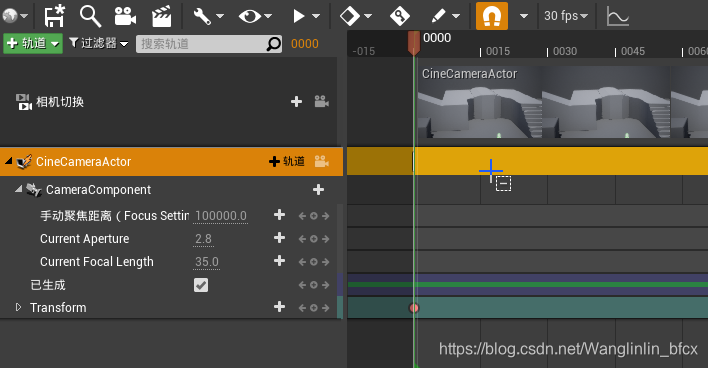Select the CineCameraActor track row
Image resolution: width=708 pixels, height=368 pixels.
[x=171, y=161]
